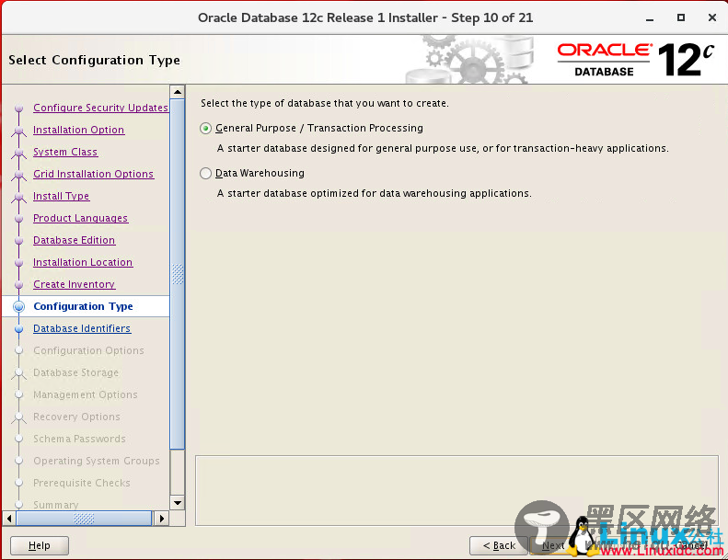The height and width of the screenshot is (560, 728).
Task: Minimize the installer window
Action: [x=650, y=18]
